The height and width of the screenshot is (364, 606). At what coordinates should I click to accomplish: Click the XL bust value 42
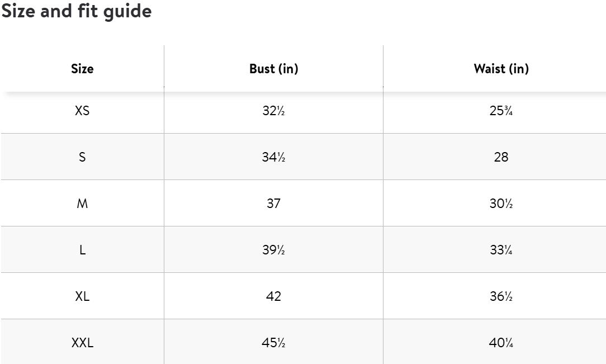point(273,296)
